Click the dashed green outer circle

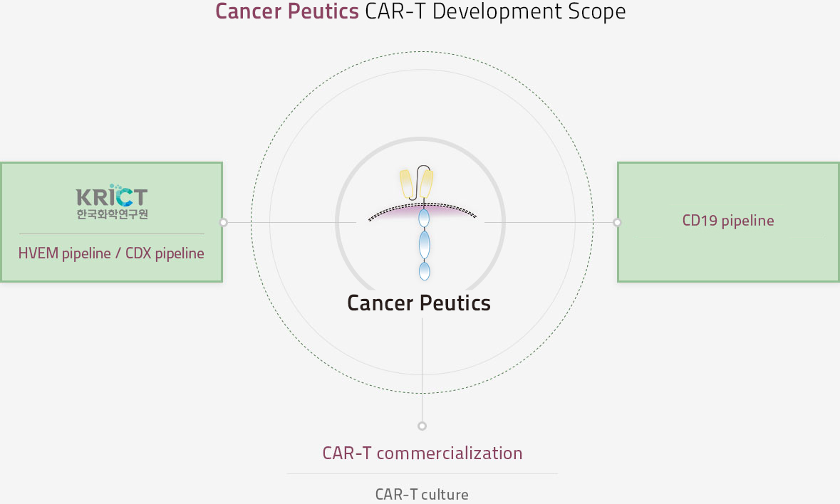[422, 52]
